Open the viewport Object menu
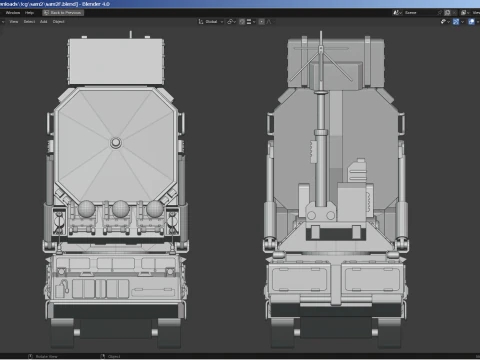Screen dimensions: 480x360 58,22
